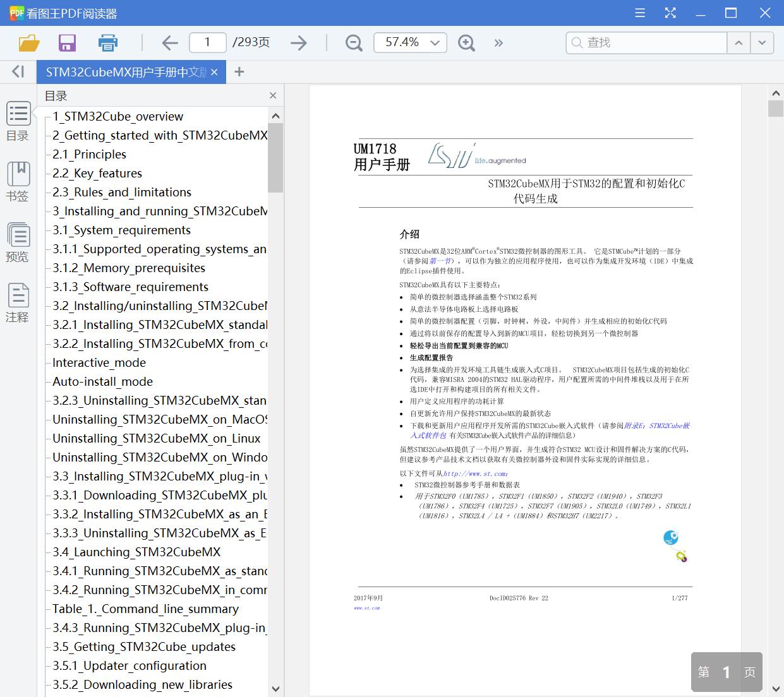
Task: Open the 书签 bookmarks panel
Action: (18, 182)
